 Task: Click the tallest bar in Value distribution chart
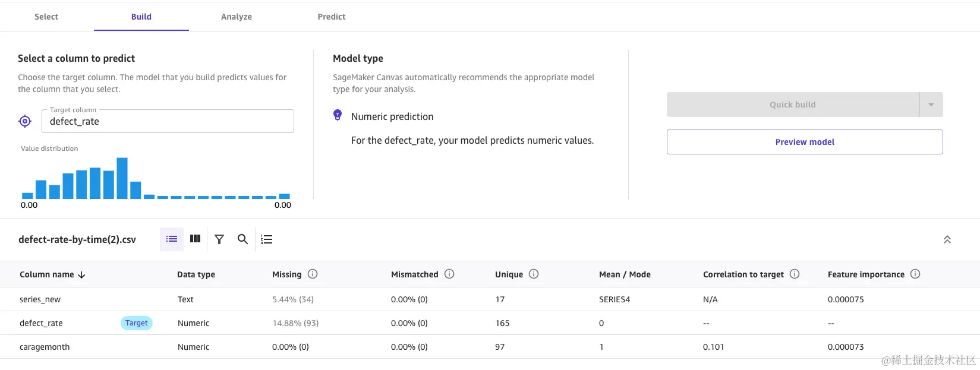[x=122, y=178]
